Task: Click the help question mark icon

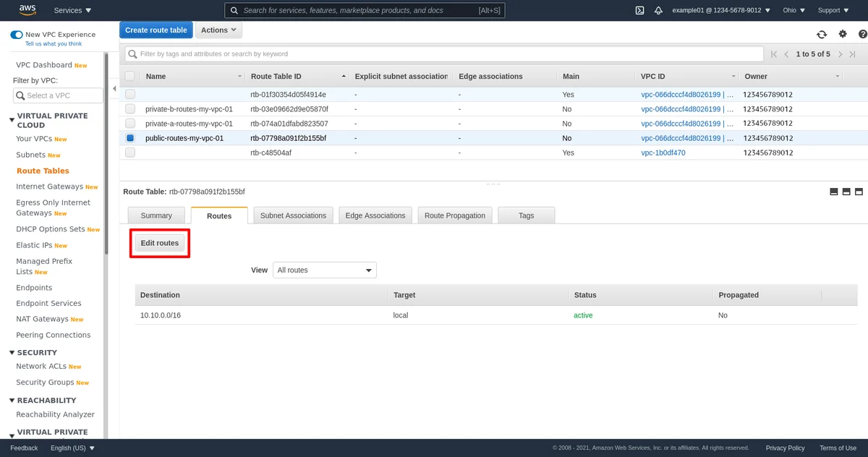Action: [862, 34]
